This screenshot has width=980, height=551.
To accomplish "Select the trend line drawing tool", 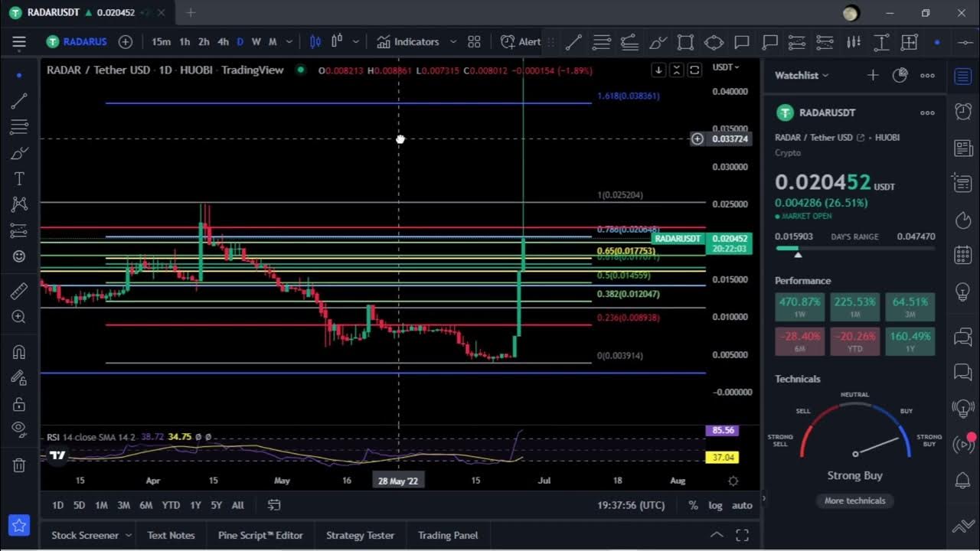I will click(19, 100).
